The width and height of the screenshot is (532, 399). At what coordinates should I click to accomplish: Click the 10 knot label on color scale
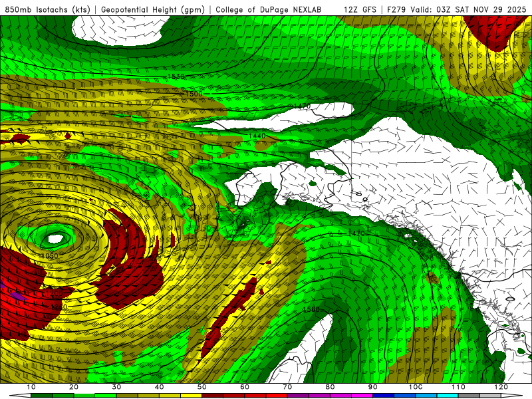[31, 387]
